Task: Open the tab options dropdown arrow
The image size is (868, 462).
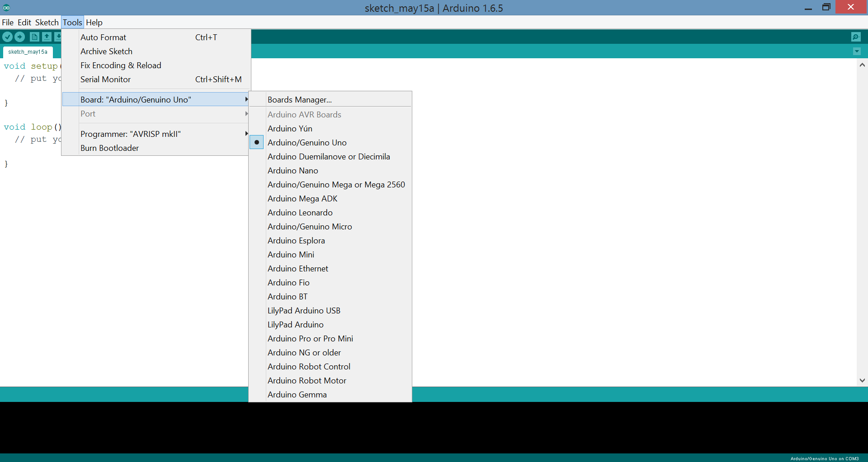Action: point(857,51)
